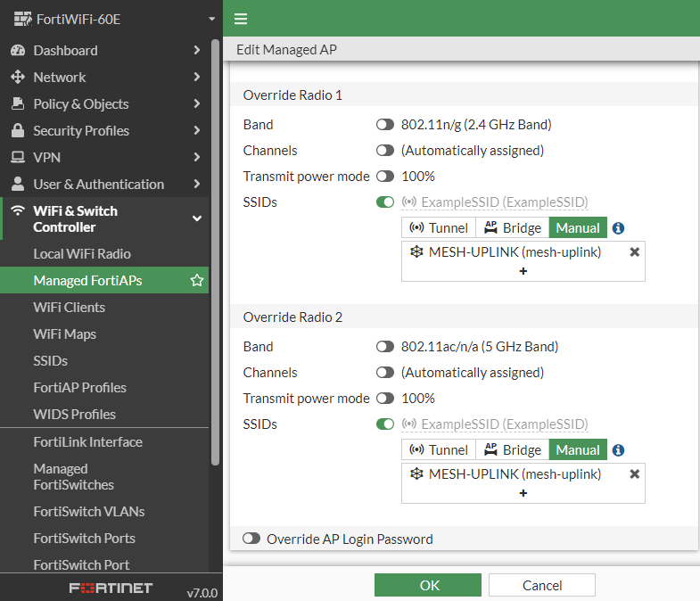Click info icon beside Radio 1 Manual
This screenshot has height=601, width=700.
[618, 228]
